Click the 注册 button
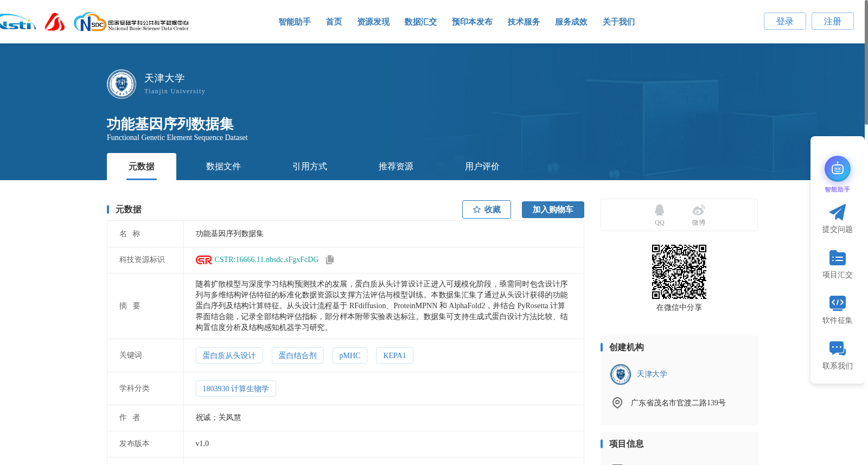 click(x=833, y=21)
